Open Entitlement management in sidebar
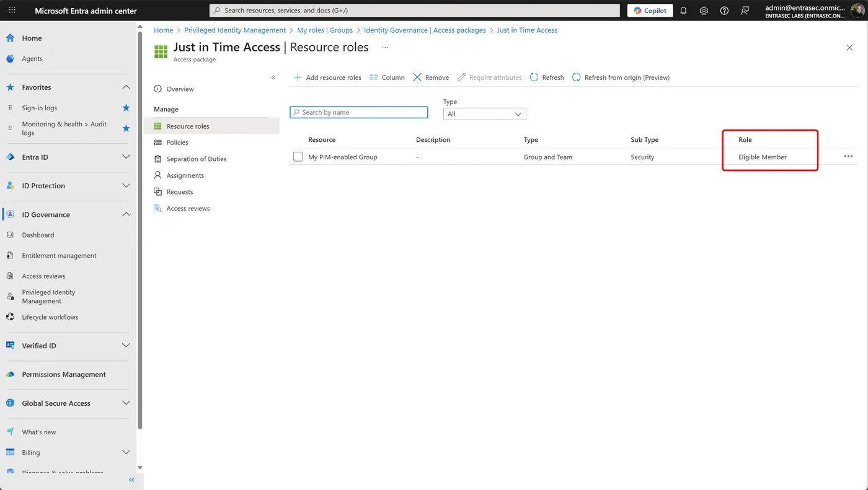Image resolution: width=868 pixels, height=490 pixels. (59, 255)
